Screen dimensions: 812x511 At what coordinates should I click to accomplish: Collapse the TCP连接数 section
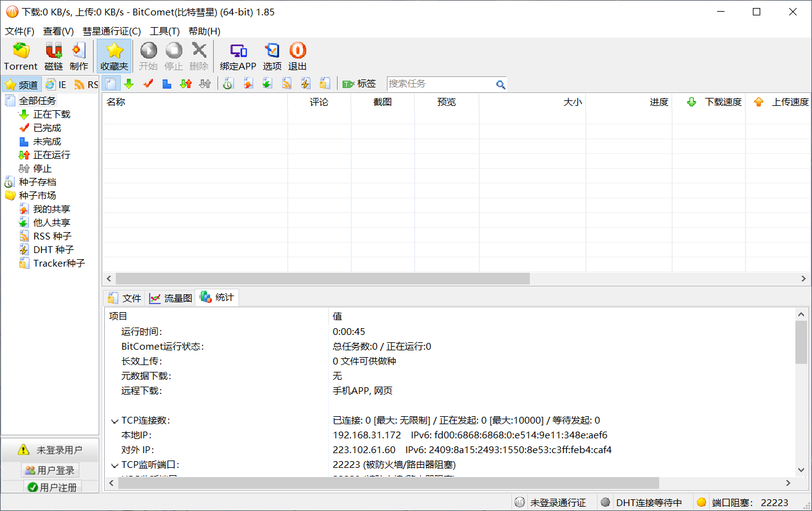pos(115,421)
